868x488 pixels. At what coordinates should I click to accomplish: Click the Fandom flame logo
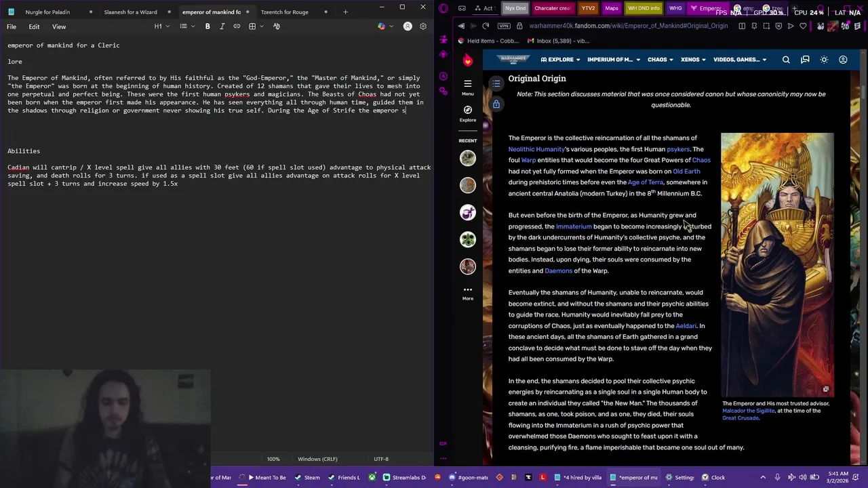coord(467,60)
